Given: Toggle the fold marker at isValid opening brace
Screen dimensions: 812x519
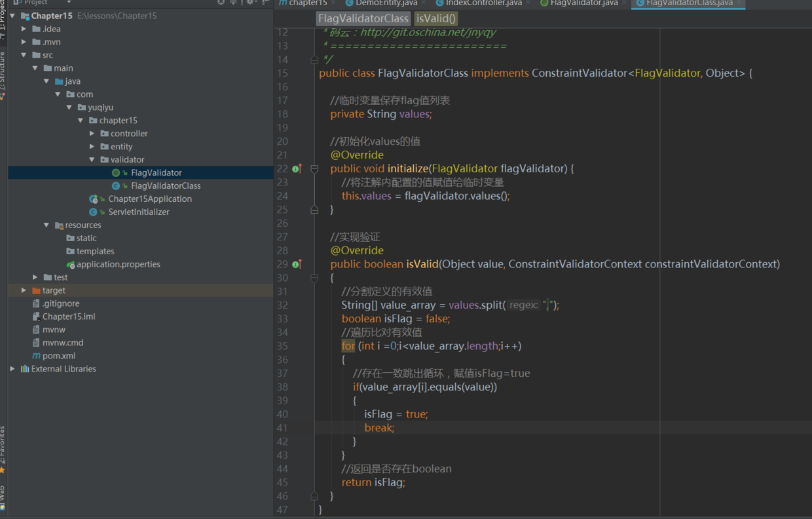Looking at the screenshot, I should [x=314, y=278].
